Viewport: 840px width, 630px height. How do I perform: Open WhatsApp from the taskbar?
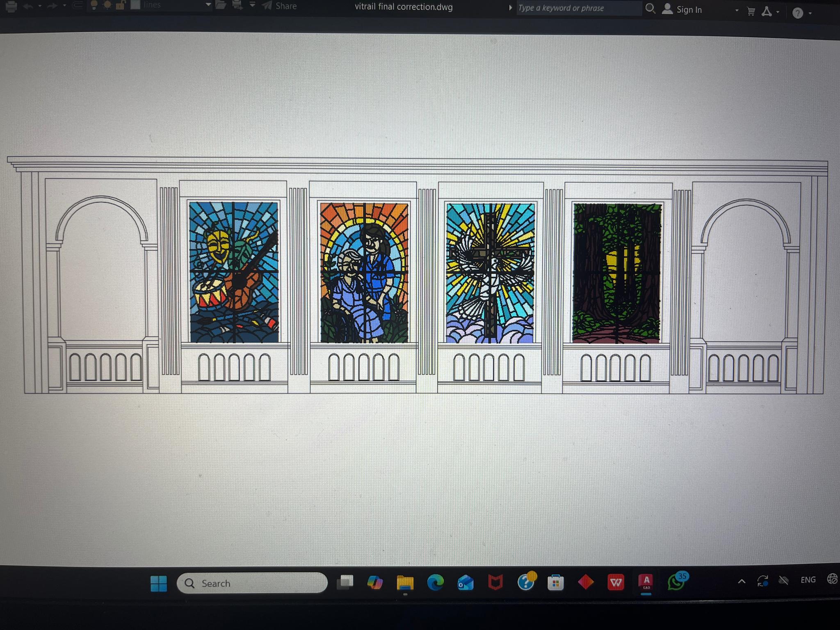(676, 582)
